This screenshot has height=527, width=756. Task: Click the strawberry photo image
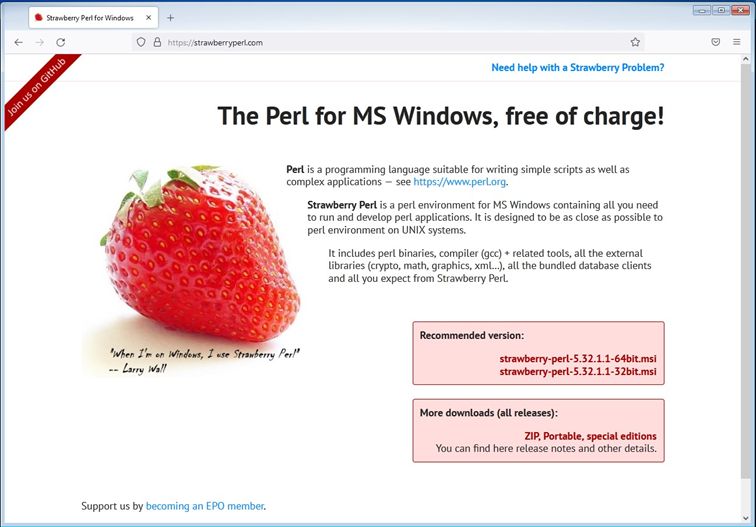(x=193, y=270)
